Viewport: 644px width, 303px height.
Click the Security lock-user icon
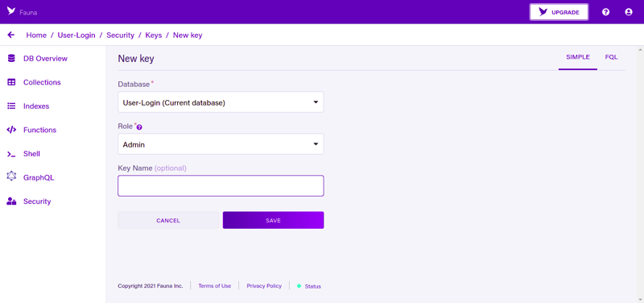[11, 201]
